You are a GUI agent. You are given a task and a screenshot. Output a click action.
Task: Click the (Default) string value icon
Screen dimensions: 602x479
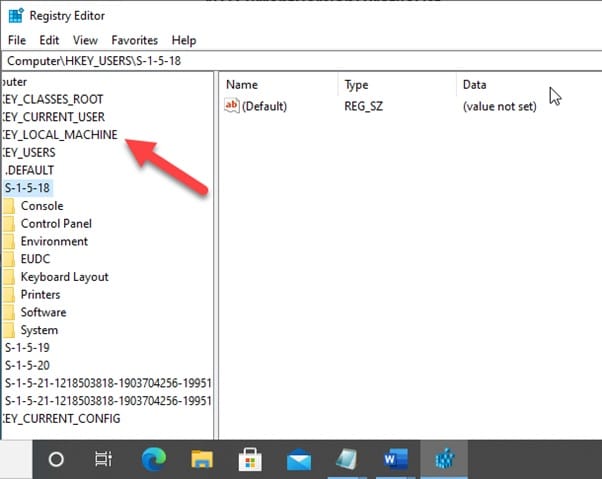tap(232, 106)
